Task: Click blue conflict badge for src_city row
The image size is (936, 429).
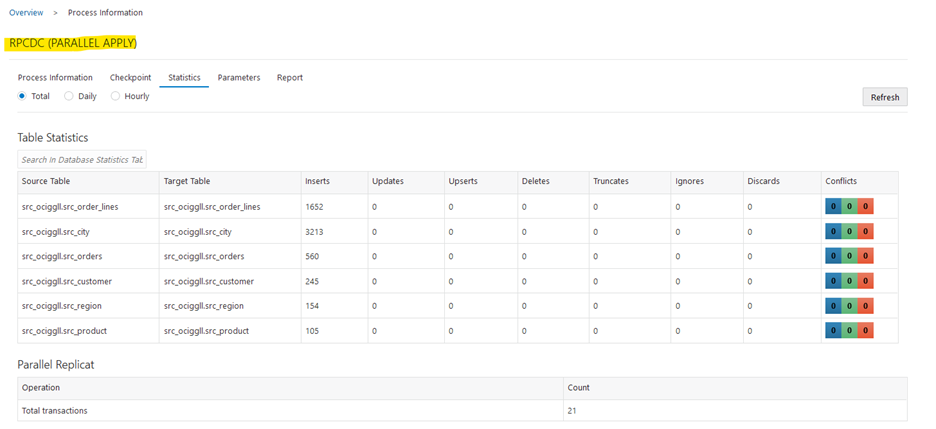Action: (x=833, y=231)
